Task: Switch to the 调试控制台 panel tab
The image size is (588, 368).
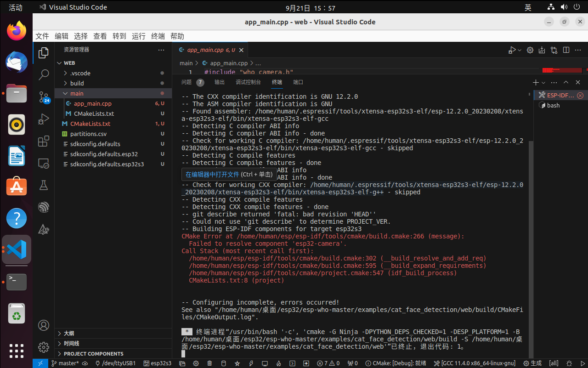Action: 248,82
